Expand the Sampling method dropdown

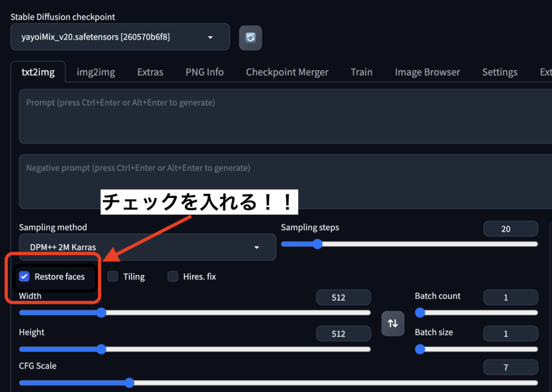coord(147,247)
